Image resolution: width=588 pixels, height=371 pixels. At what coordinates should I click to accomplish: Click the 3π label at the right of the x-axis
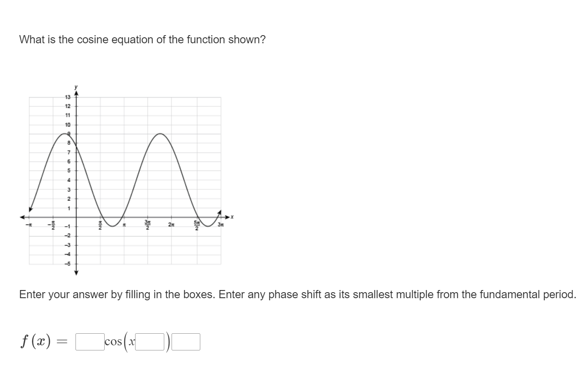(x=220, y=224)
